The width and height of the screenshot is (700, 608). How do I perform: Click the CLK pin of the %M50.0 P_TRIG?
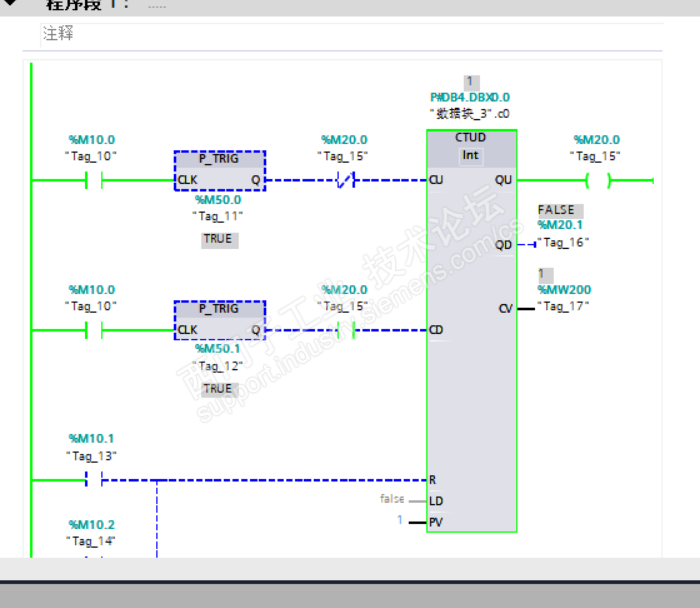click(x=188, y=180)
